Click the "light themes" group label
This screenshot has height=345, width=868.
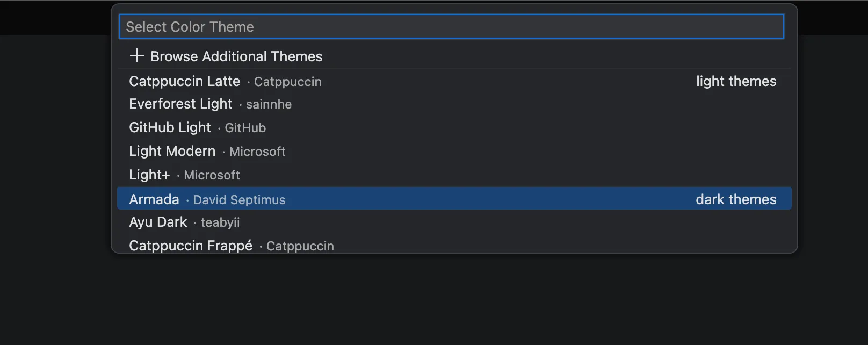click(x=736, y=82)
